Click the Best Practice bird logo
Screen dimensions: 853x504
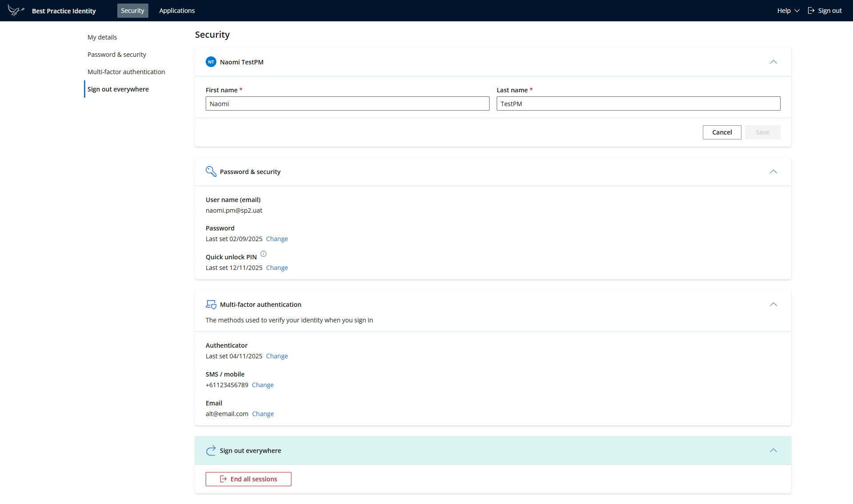coord(16,10)
